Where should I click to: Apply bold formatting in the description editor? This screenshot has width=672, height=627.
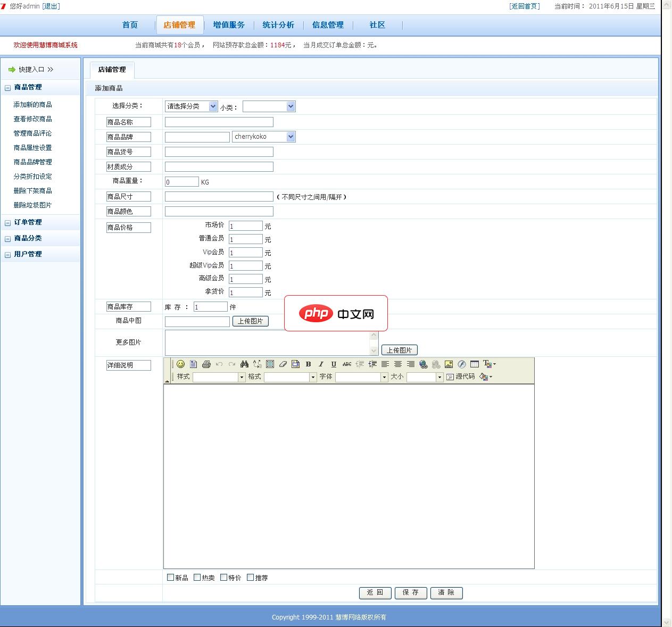[309, 365]
